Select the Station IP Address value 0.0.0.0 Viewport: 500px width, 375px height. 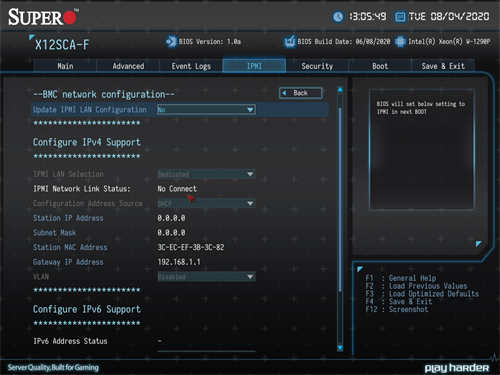[x=171, y=218]
